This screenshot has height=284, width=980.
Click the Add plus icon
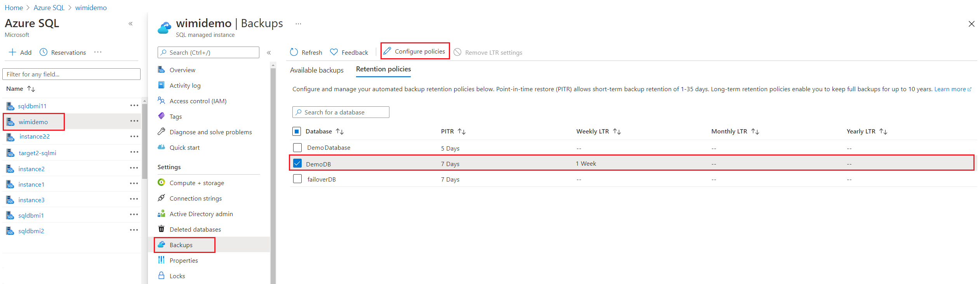click(12, 52)
